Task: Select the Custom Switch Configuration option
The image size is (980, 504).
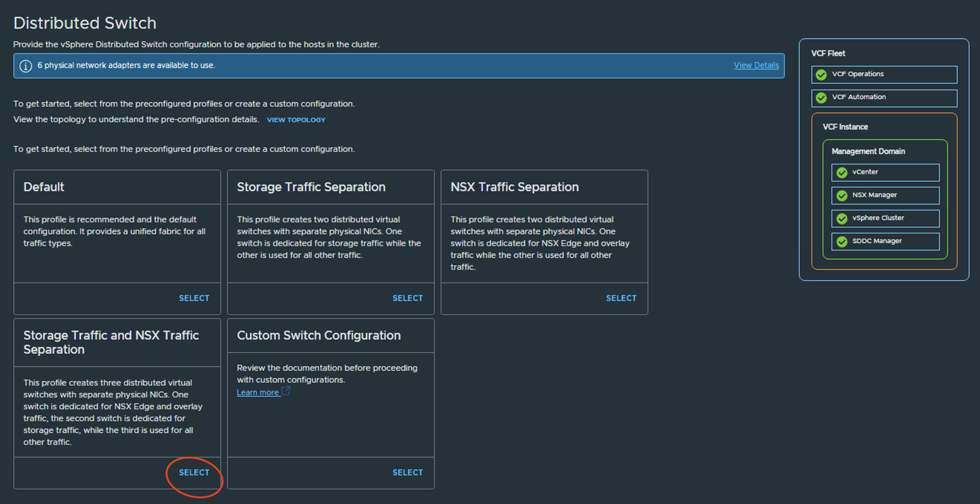Action: 407,472
